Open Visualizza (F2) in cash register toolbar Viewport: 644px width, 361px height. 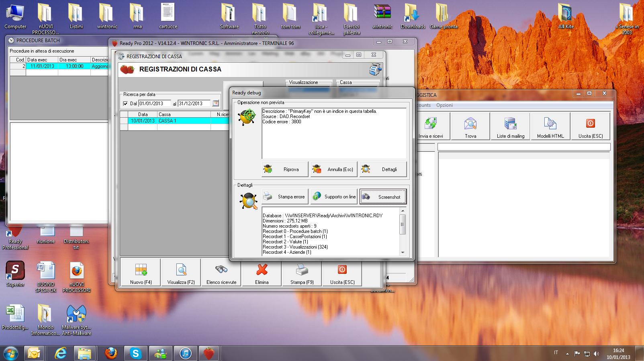pyautogui.click(x=181, y=273)
